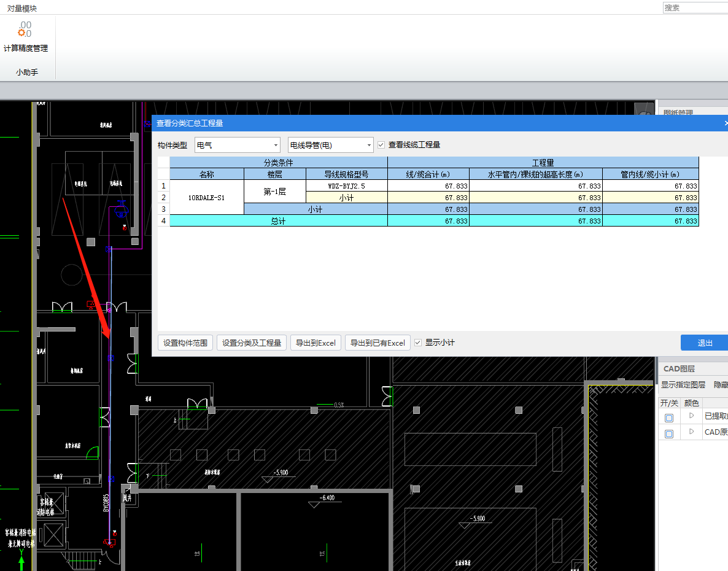Select the 总计 row label

(x=279, y=221)
